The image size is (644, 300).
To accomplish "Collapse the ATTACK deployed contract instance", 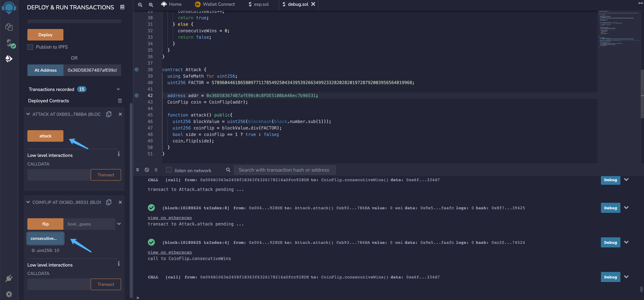I will [x=28, y=114].
